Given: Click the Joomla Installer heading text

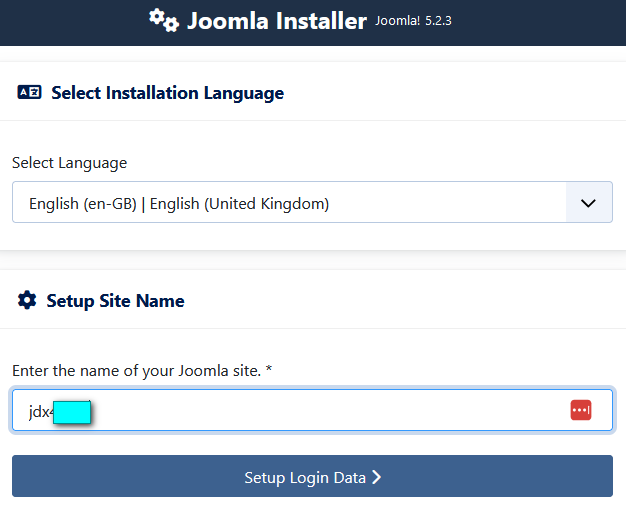Looking at the screenshot, I should [x=277, y=21].
